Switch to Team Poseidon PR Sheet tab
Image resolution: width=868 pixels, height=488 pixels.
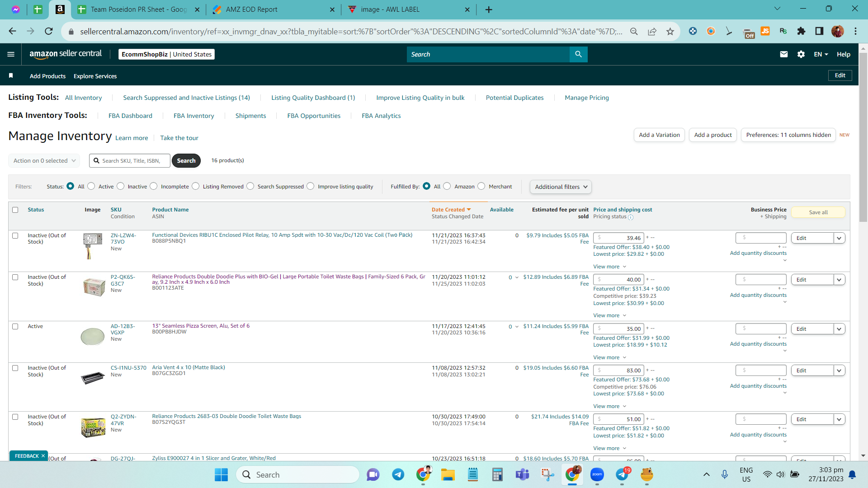(x=139, y=9)
